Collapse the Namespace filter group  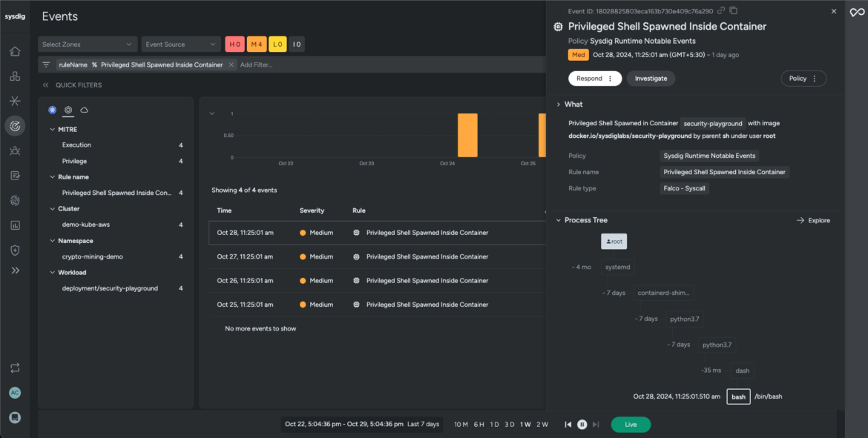(53, 241)
